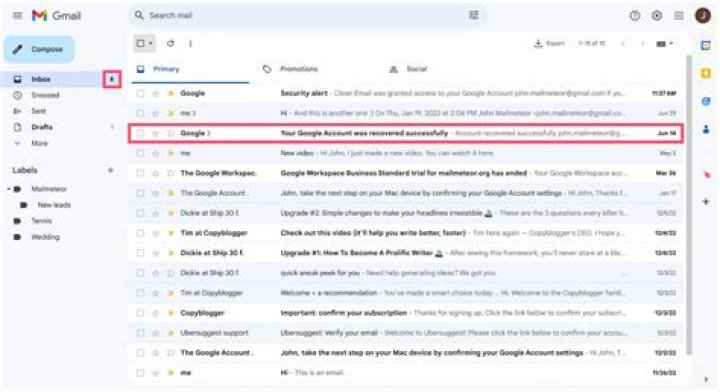Go to older page arrow
The height and width of the screenshot is (392, 720).
coord(642,44)
